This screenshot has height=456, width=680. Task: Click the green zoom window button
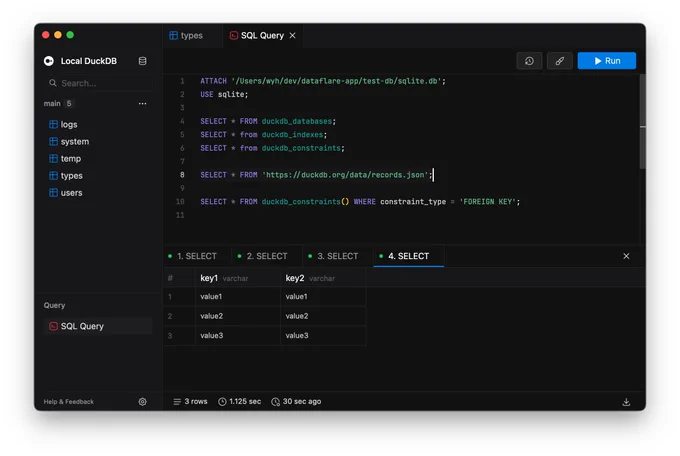[70, 35]
